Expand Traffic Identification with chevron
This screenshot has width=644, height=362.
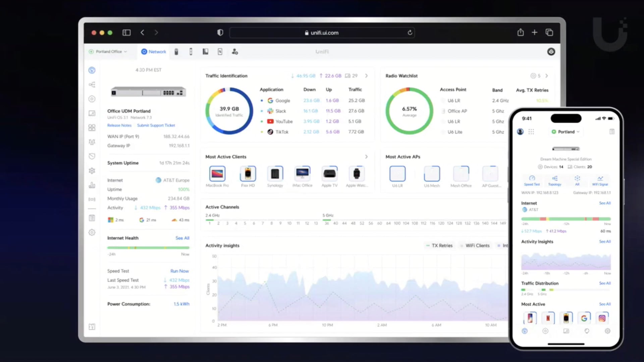coord(366,76)
